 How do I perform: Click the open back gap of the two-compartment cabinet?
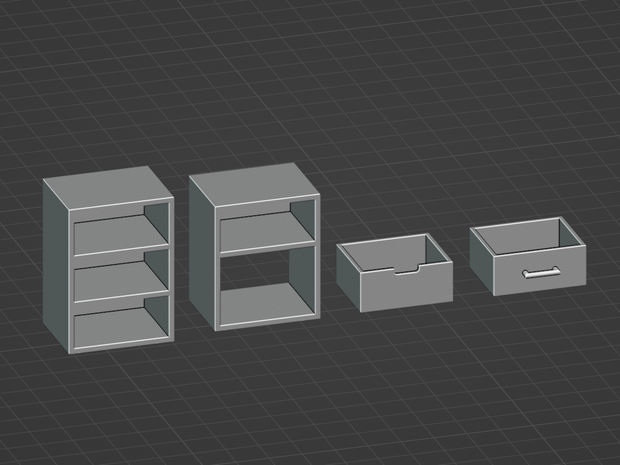(x=254, y=271)
